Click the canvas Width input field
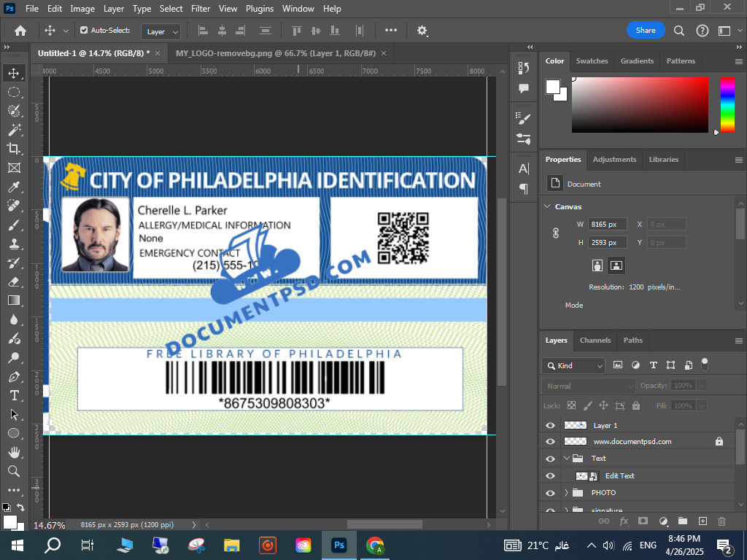This screenshot has height=560, width=747. [607, 225]
